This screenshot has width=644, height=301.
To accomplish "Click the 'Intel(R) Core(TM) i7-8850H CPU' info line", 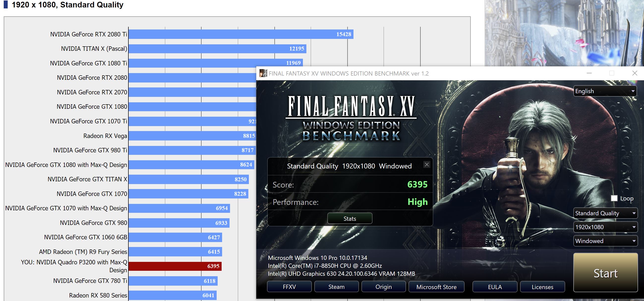I will coord(325,266).
